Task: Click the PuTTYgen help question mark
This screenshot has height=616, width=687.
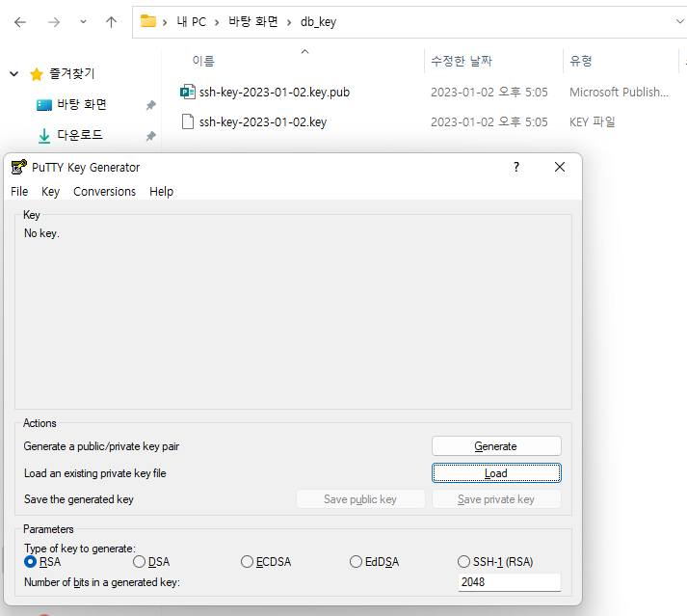Action: [516, 167]
